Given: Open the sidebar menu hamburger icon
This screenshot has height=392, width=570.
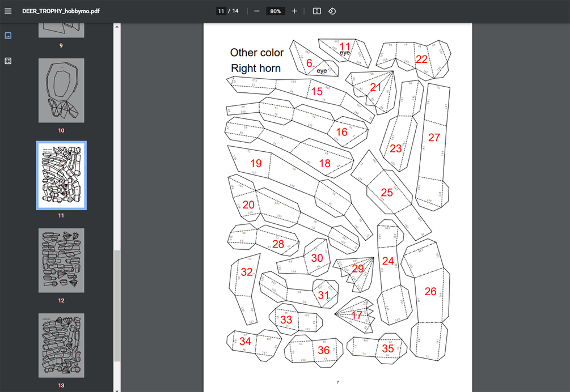Looking at the screenshot, I should (x=8, y=11).
